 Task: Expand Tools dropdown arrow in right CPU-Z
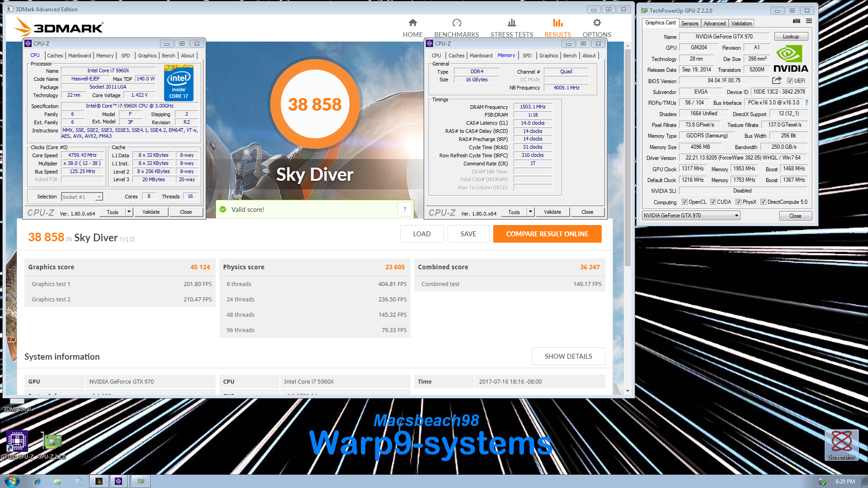pyautogui.click(x=530, y=212)
